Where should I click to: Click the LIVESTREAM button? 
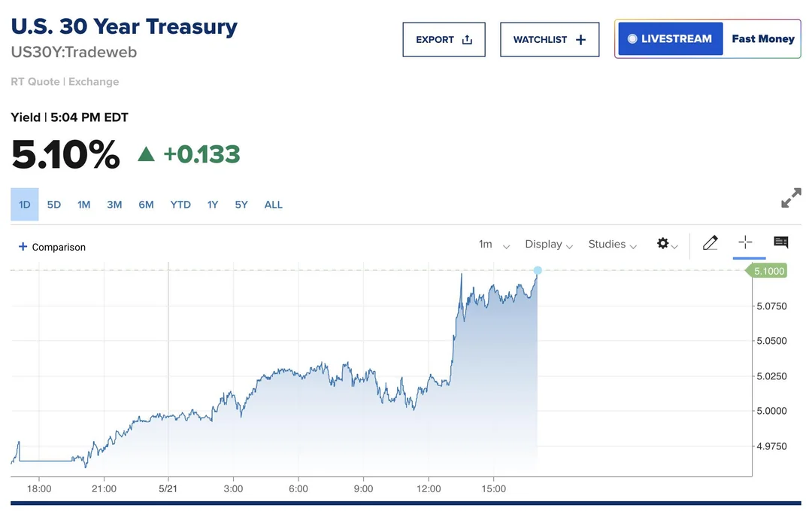[x=670, y=39]
